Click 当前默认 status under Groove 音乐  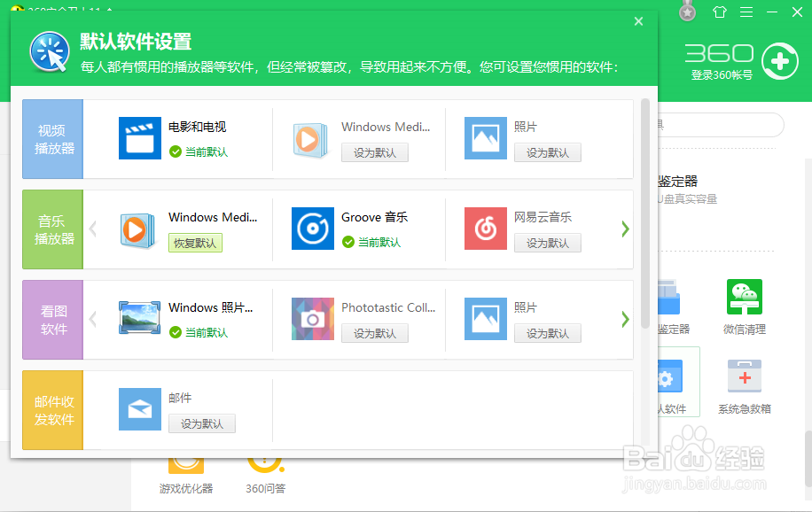tap(371, 242)
